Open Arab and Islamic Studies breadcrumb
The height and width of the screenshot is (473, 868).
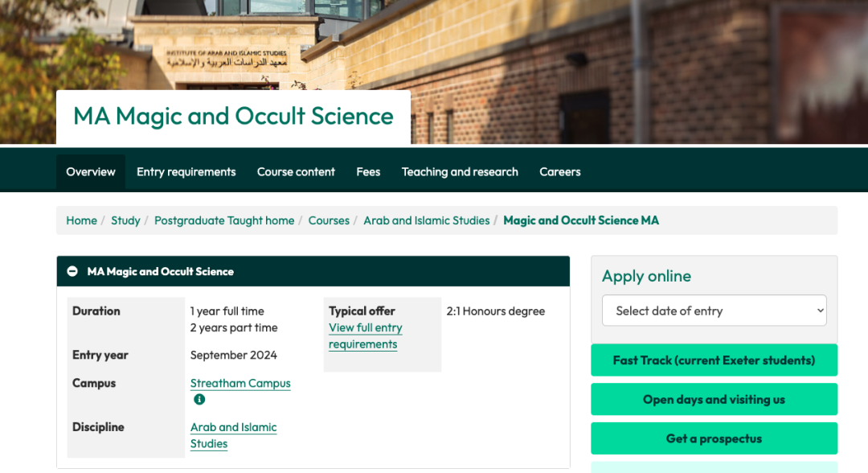[x=426, y=220]
